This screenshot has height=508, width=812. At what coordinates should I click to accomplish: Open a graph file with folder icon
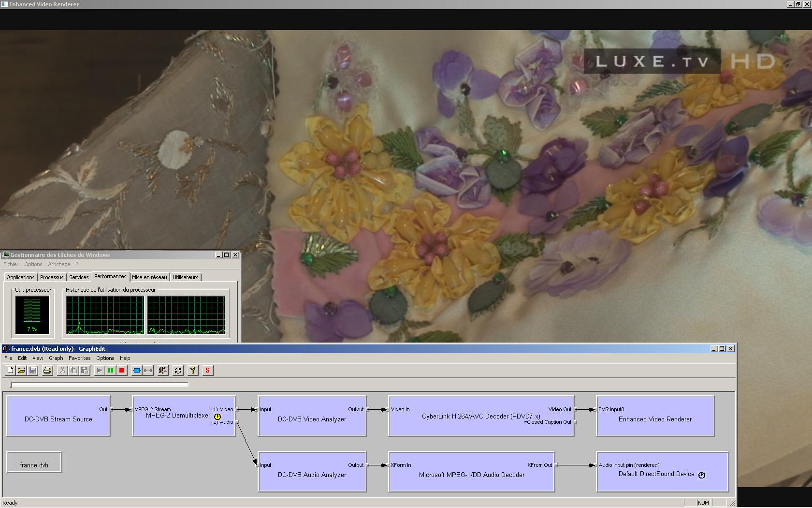click(21, 371)
